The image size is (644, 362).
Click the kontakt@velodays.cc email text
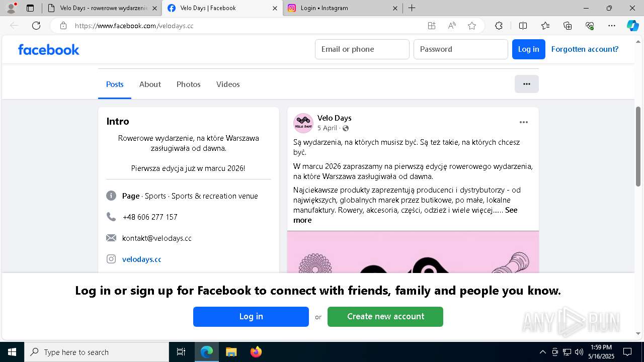tap(157, 238)
